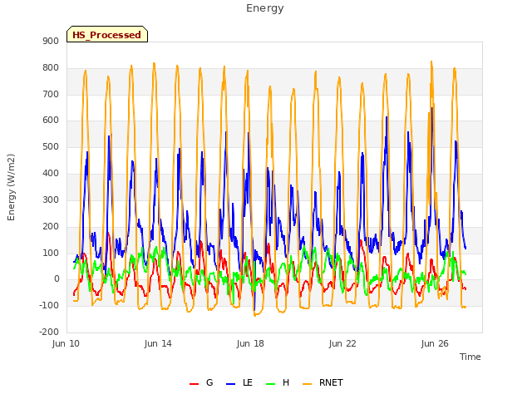Click the 900 y-axis tick label
Image resolution: width=532 pixels, height=399 pixels.
coord(51,41)
